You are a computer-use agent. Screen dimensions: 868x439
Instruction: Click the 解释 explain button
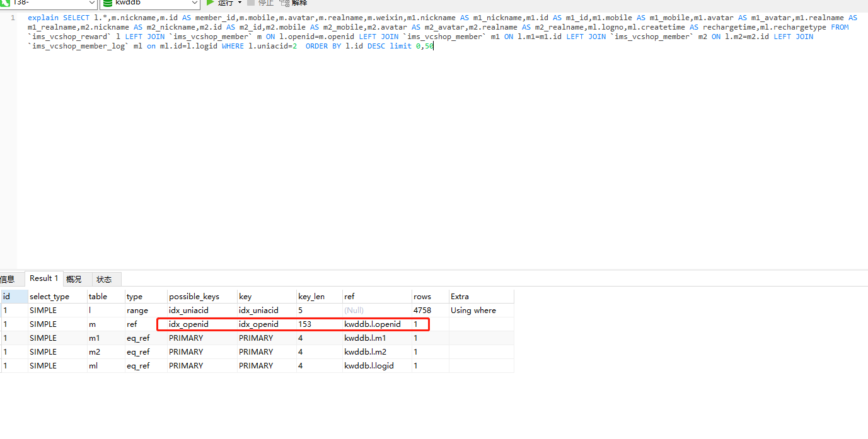tap(294, 3)
